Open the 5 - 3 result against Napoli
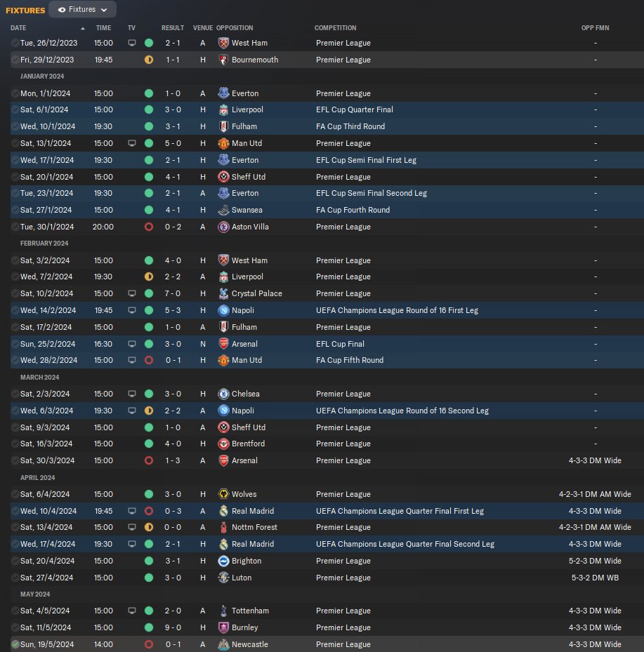644x652 pixels. (x=173, y=310)
